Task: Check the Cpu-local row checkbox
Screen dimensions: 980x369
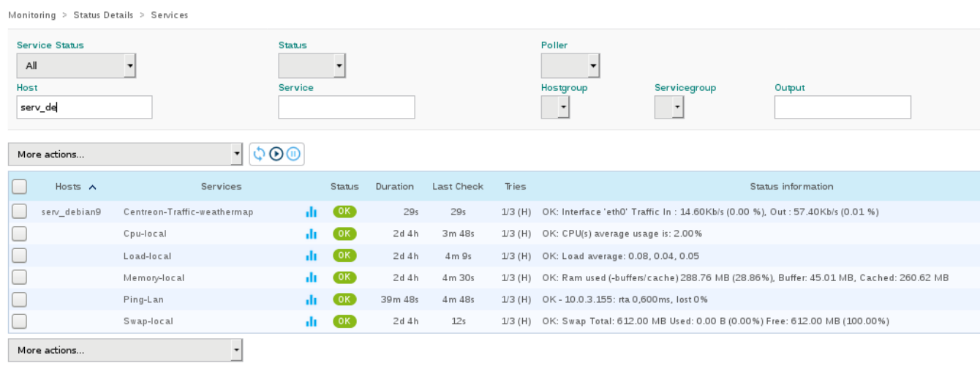Action: click(20, 234)
